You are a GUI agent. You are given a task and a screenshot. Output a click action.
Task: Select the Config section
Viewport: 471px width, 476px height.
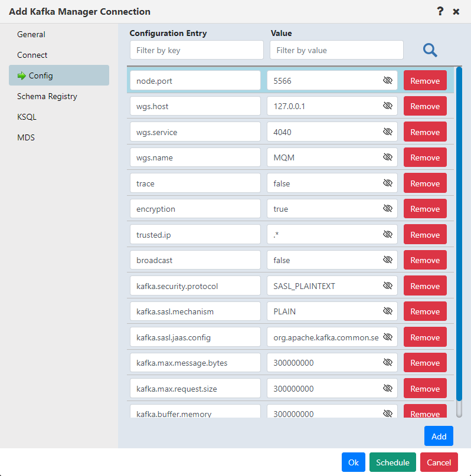pos(59,75)
